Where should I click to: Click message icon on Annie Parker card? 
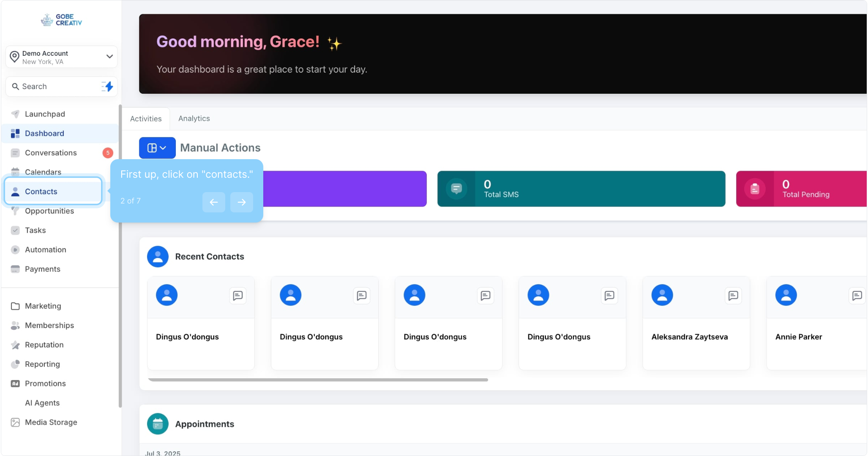tap(857, 296)
